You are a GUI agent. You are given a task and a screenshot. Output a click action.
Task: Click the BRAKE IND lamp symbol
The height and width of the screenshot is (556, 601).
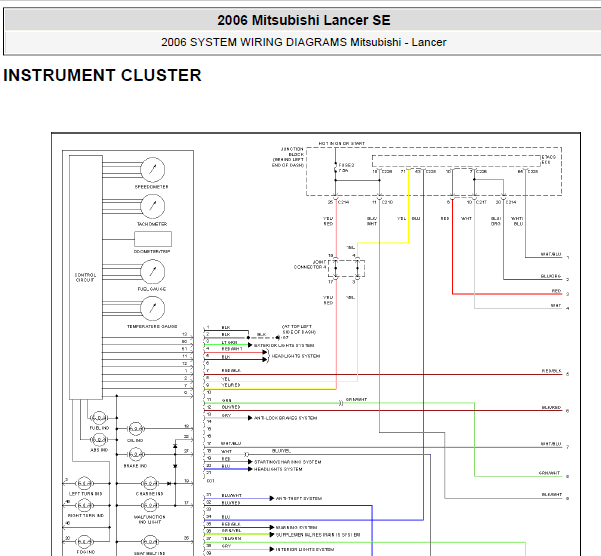click(x=136, y=455)
